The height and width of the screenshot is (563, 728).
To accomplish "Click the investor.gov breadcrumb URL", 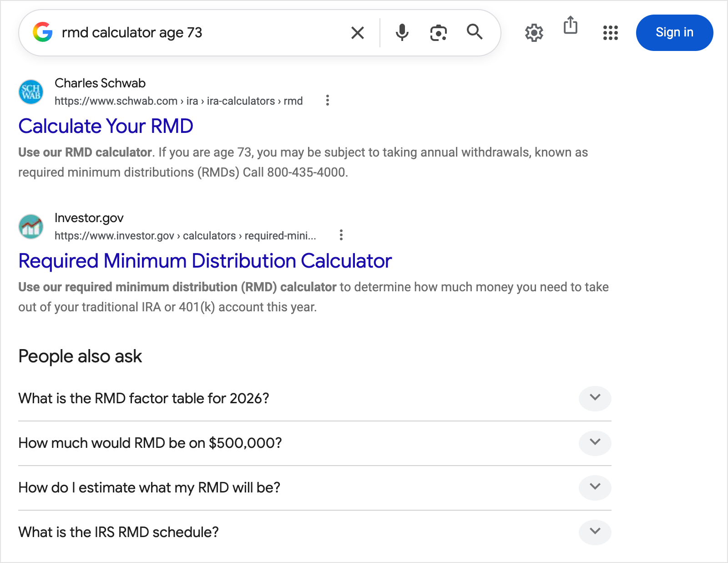I will click(x=185, y=236).
